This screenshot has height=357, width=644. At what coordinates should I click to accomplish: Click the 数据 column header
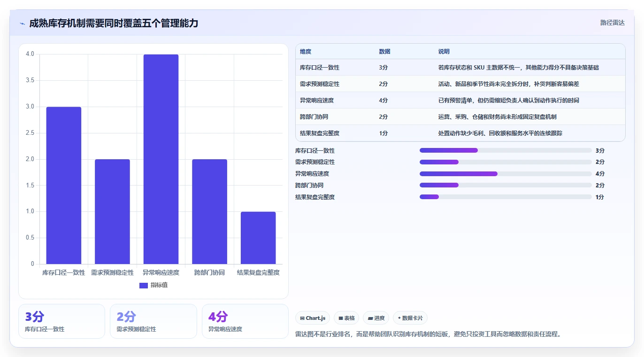tap(384, 52)
